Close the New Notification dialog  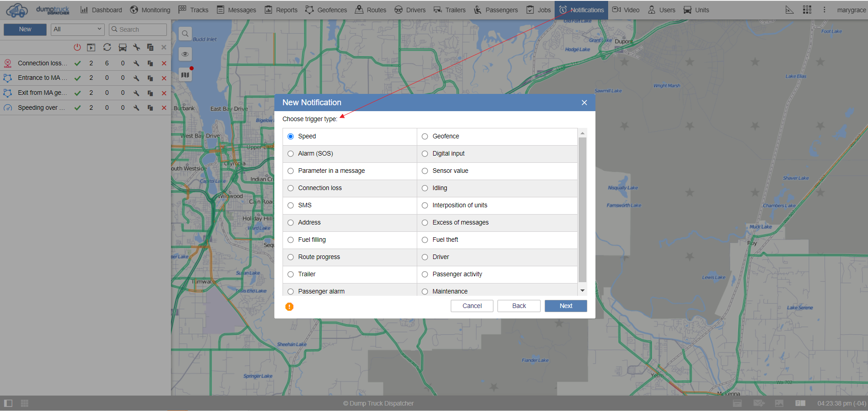coord(584,103)
